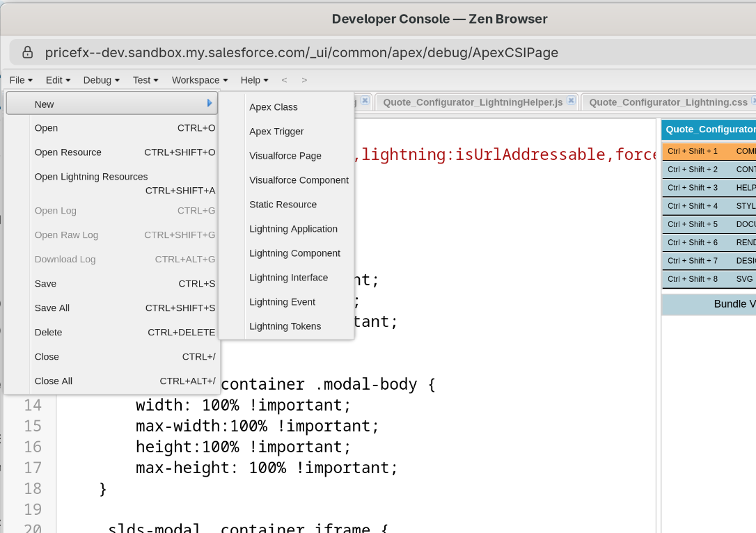Expand the Workspace dropdown menu
The height and width of the screenshot is (533, 756).
pyautogui.click(x=200, y=80)
